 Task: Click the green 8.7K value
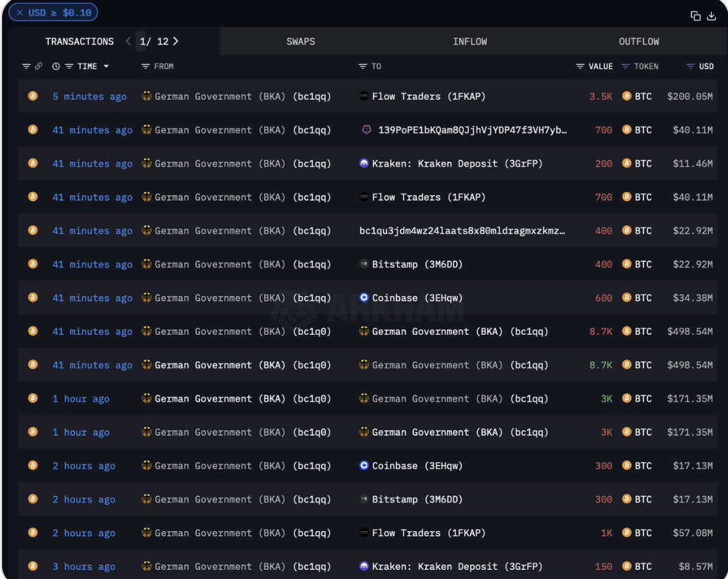[601, 365]
